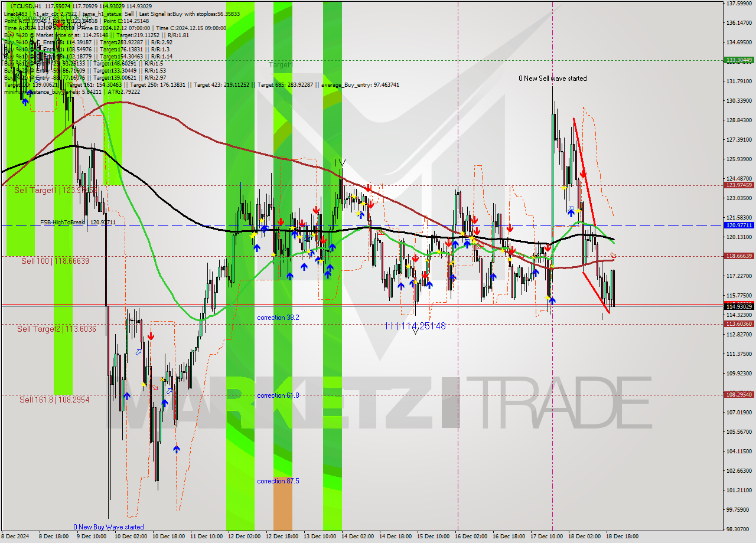
Task: Click the red sell arrow on the red trendline
Action: tap(583, 174)
